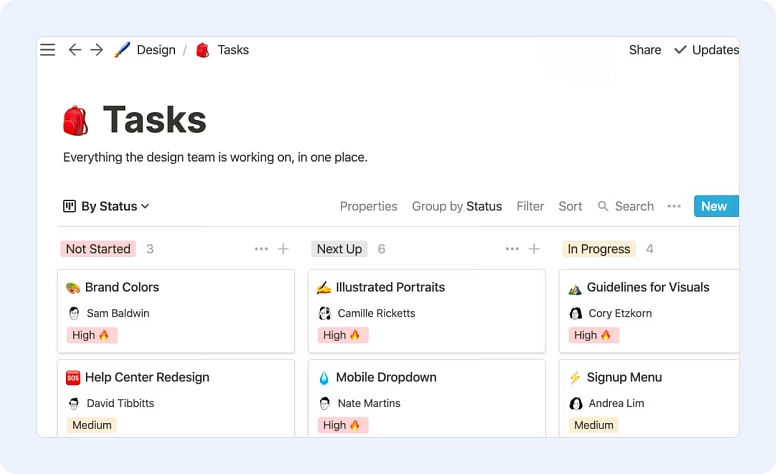Screen dimensions: 776x474
Task: Open the Group by Status selector
Action: 457,206
